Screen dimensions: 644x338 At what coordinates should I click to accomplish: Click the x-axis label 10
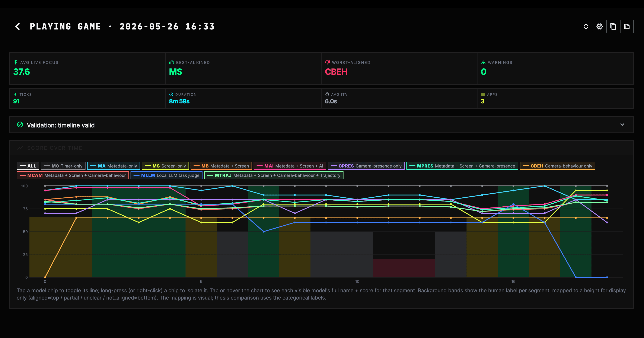click(357, 281)
